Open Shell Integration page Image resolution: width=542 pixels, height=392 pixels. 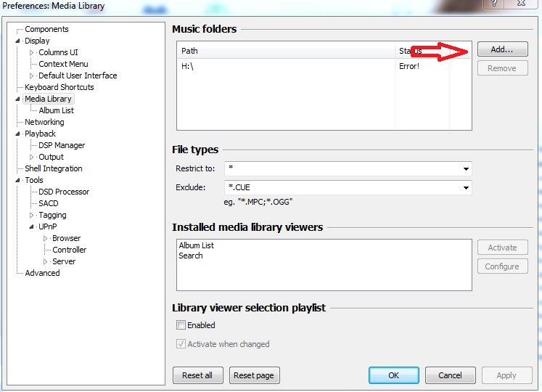(54, 168)
